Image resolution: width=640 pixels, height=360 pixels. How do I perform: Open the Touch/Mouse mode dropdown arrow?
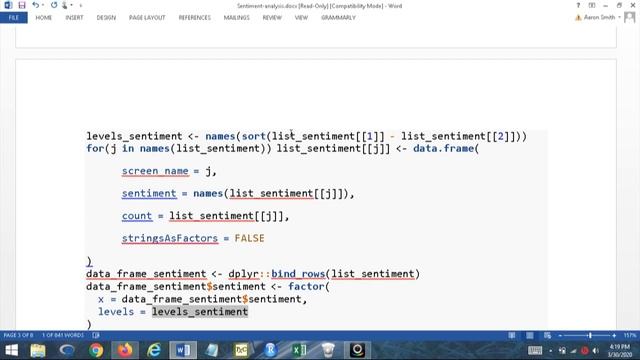coord(71,5)
